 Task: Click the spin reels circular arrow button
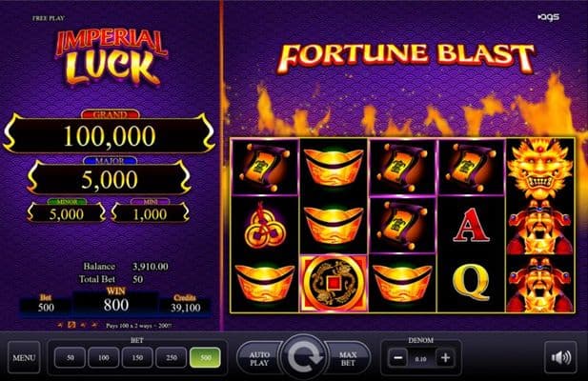point(303,356)
